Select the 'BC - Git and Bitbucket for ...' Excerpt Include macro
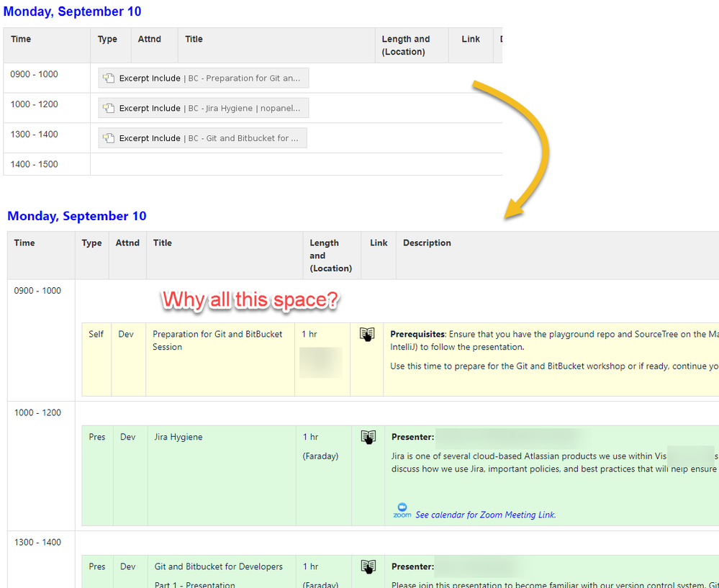 coord(203,138)
